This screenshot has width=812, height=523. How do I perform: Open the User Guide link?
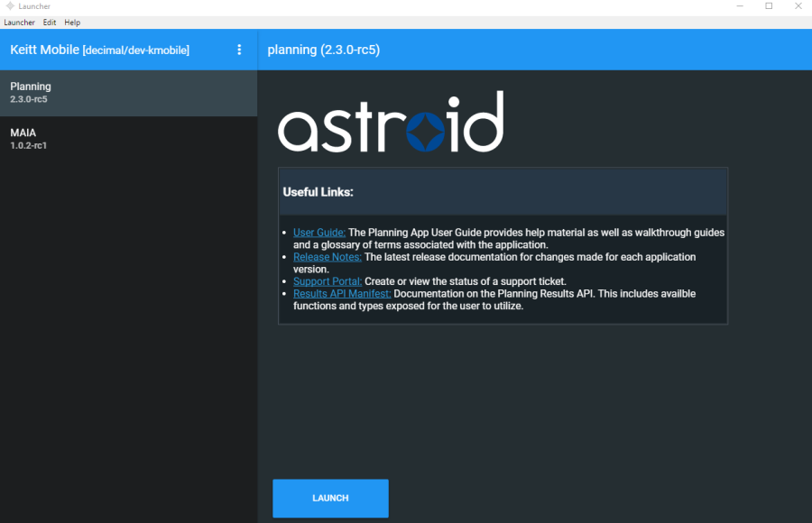[x=318, y=233]
